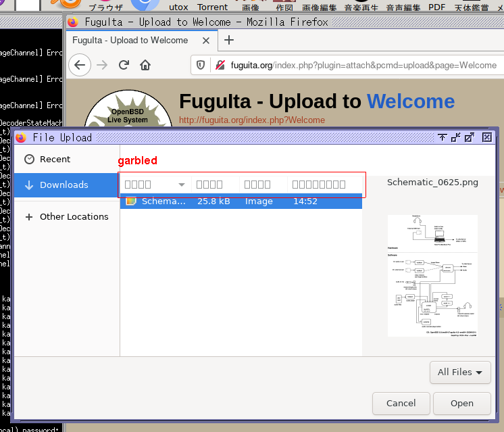Image resolution: width=504 pixels, height=432 pixels.
Task: Select the Schematic image file row
Action: pos(241,201)
